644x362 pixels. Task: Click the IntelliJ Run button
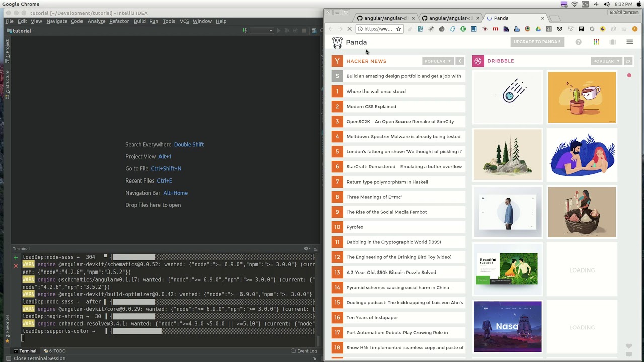click(278, 31)
